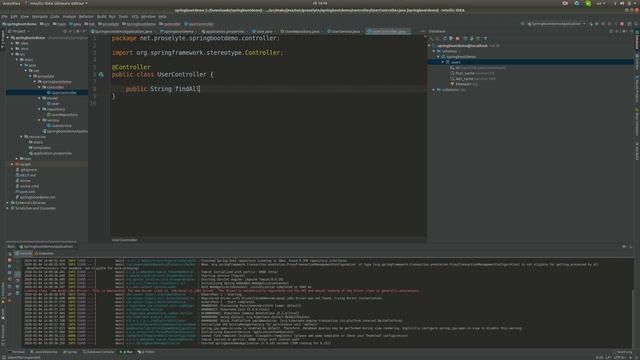This screenshot has width=640, height=360.
Task: Click the Activities button in top bar
Action: click(11, 3)
